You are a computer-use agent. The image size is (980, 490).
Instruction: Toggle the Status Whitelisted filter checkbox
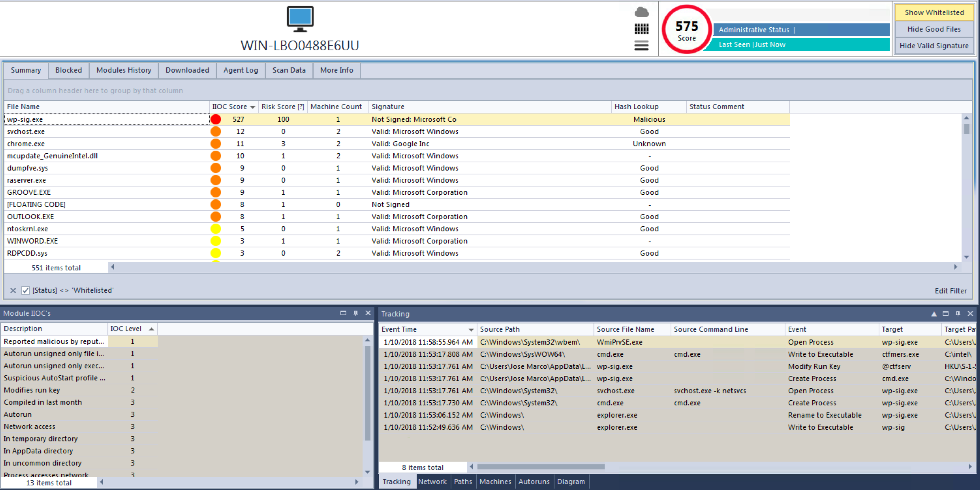pos(26,290)
